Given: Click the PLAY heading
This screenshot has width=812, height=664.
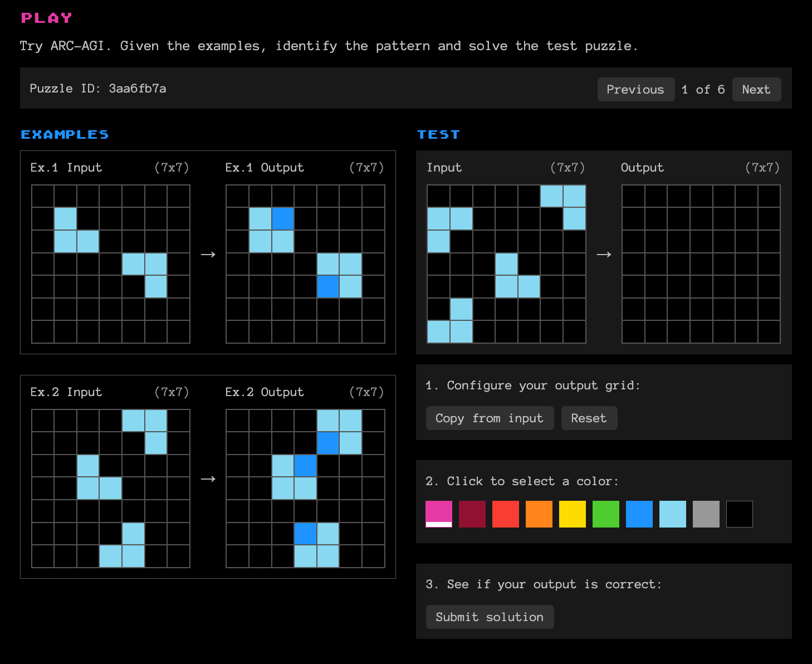Looking at the screenshot, I should click(47, 18).
